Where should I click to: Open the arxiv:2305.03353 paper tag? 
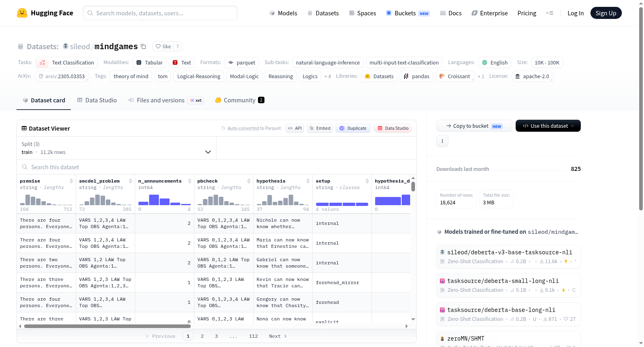click(62, 76)
